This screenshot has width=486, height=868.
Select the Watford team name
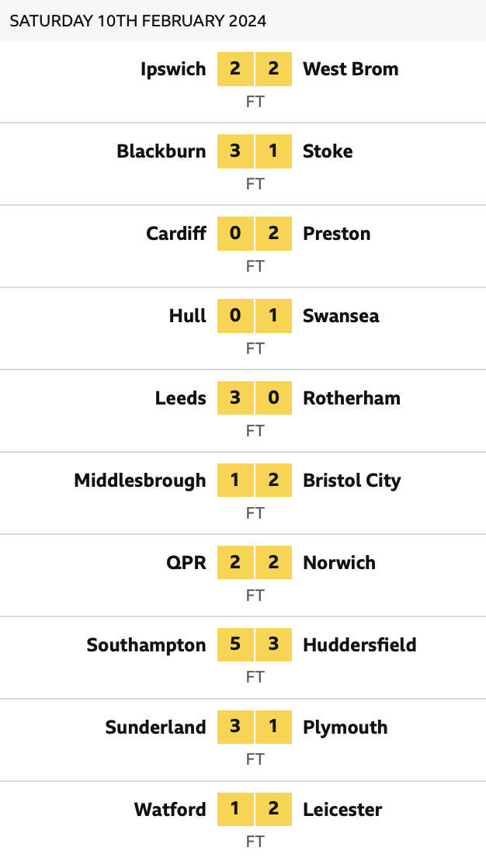[170, 810]
